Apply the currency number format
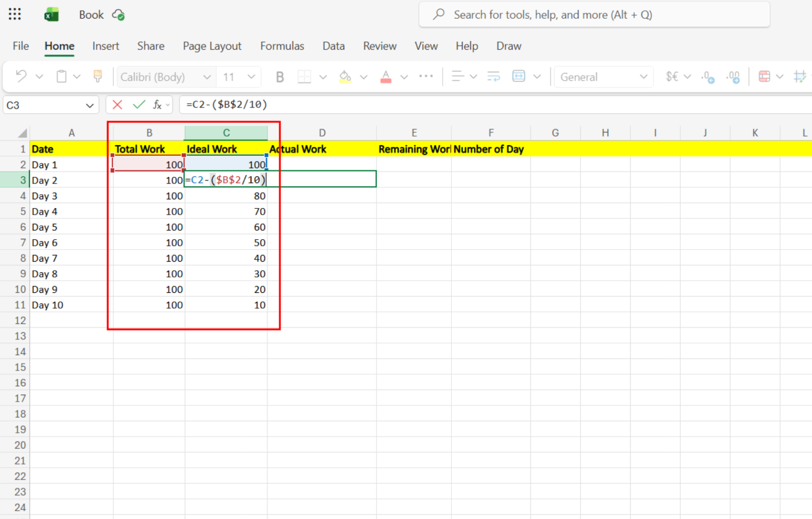 click(x=672, y=77)
